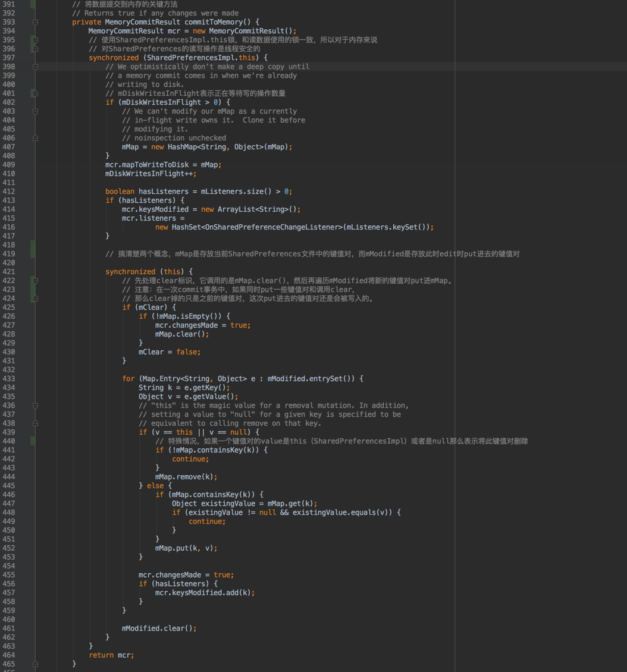Collapse comment block beginning at line 403

(x=35, y=111)
